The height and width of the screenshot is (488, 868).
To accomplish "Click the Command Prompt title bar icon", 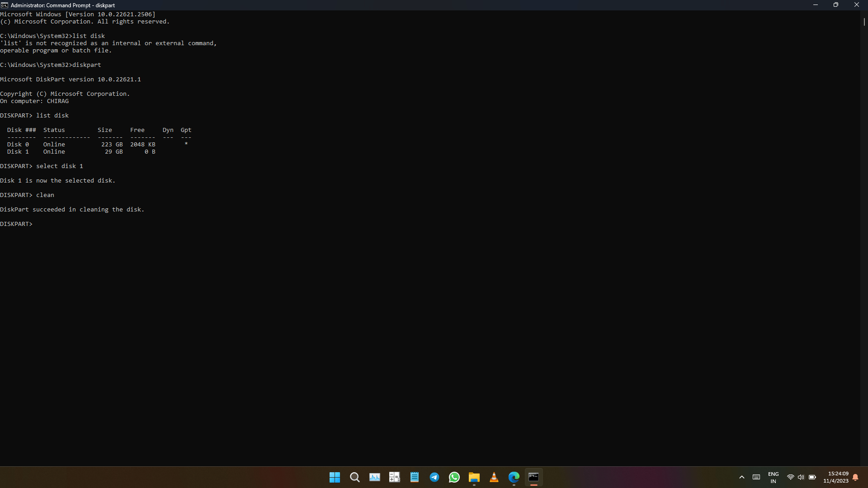I will coord(5,5).
